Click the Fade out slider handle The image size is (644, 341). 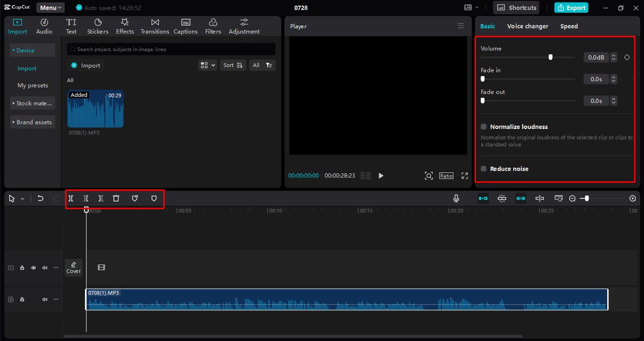482,101
